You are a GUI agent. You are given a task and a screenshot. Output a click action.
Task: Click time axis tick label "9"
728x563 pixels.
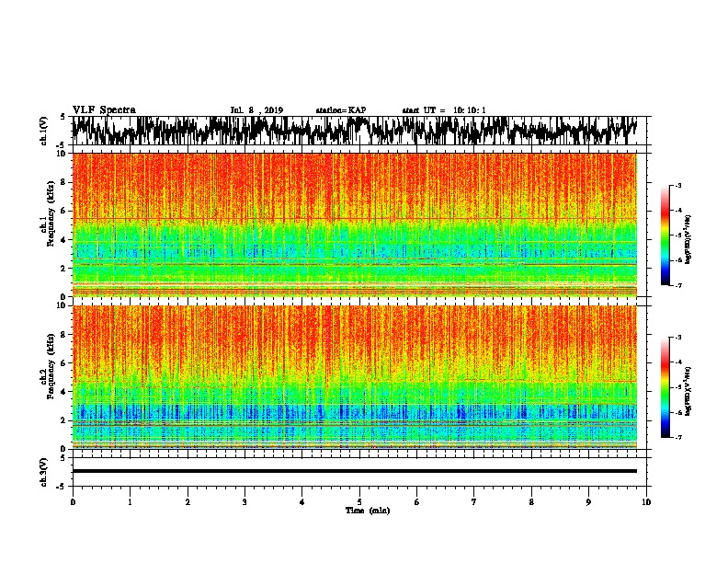pos(588,502)
